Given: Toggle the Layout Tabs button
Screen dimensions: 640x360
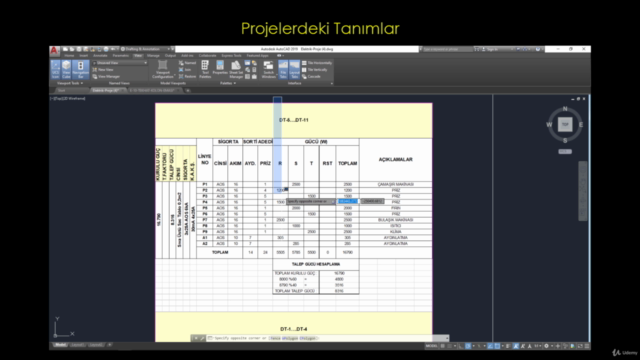Looking at the screenshot, I should (x=294, y=70).
